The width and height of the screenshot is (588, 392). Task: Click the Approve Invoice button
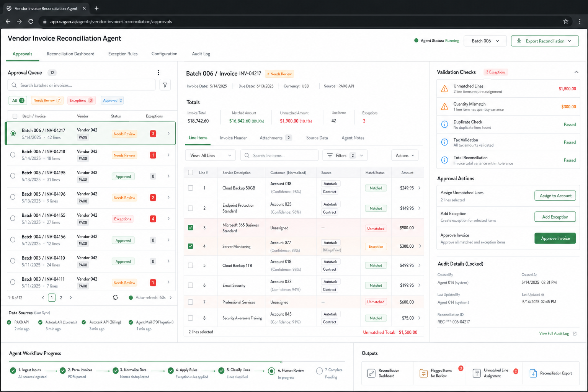555,238
